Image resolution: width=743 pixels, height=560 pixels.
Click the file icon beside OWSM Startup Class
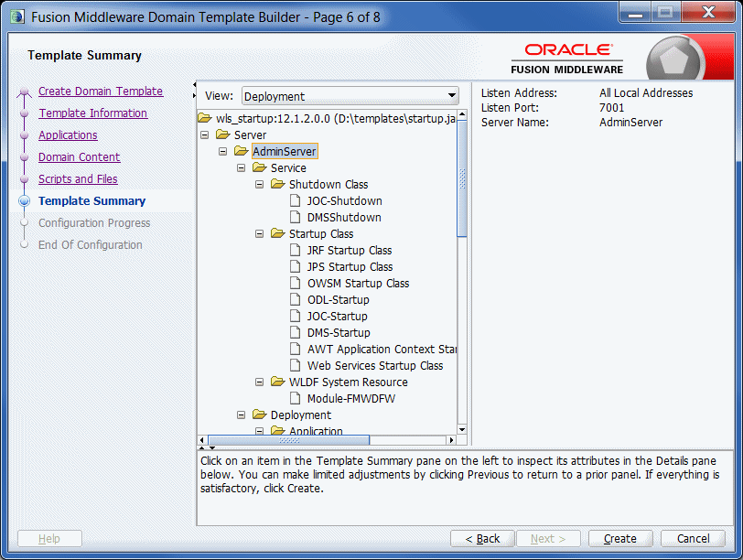pyautogui.click(x=296, y=283)
